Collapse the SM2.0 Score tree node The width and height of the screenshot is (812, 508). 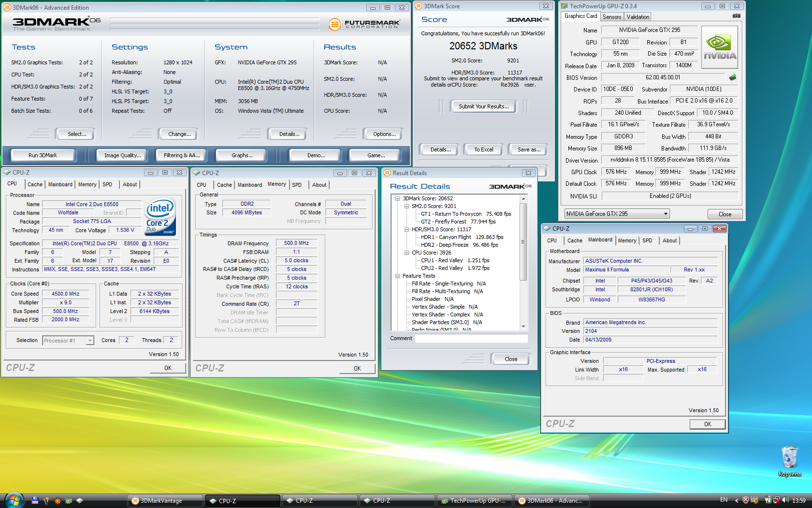coord(406,206)
